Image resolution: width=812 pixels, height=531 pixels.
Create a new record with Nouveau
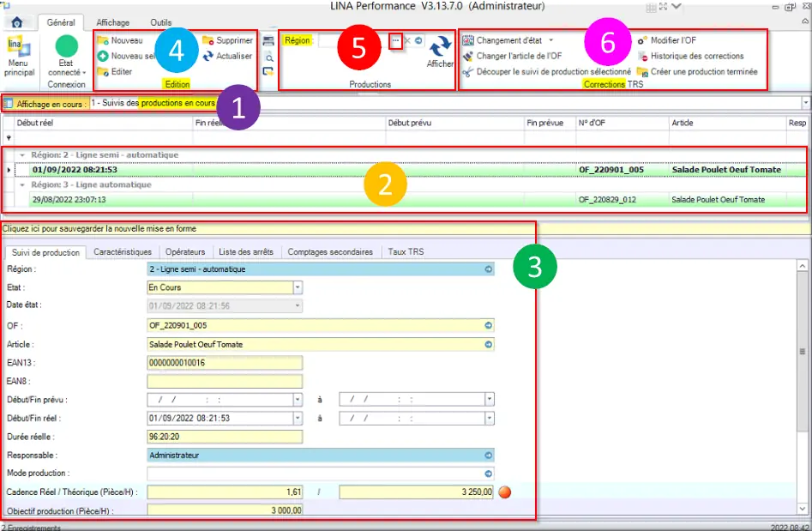[120, 40]
